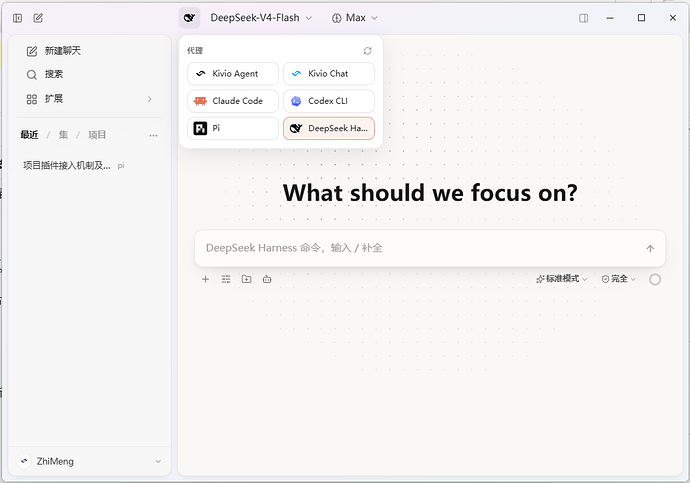Click the Kivio Chat blue logo icon
Image resolution: width=690 pixels, height=483 pixels.
tap(297, 74)
